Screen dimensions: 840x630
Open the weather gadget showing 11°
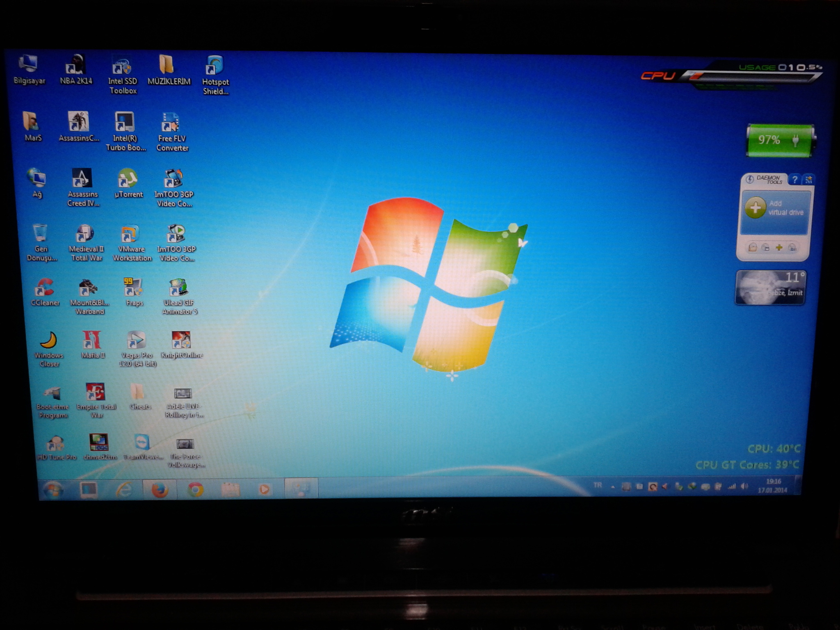pos(770,287)
